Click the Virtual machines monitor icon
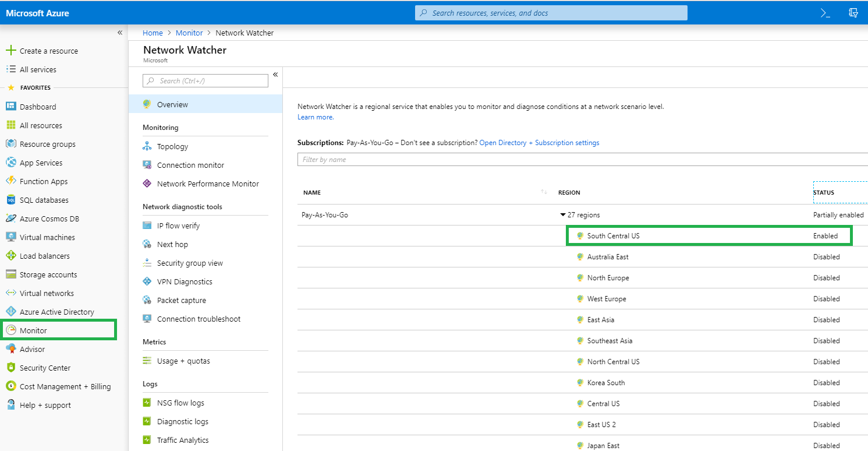Image resolution: width=868 pixels, height=451 pixels. point(10,237)
